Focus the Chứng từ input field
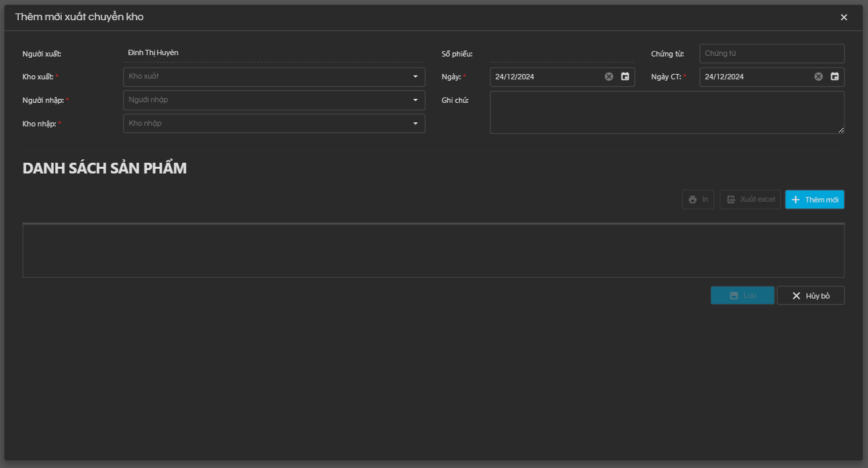The height and width of the screenshot is (468, 868). [x=771, y=54]
